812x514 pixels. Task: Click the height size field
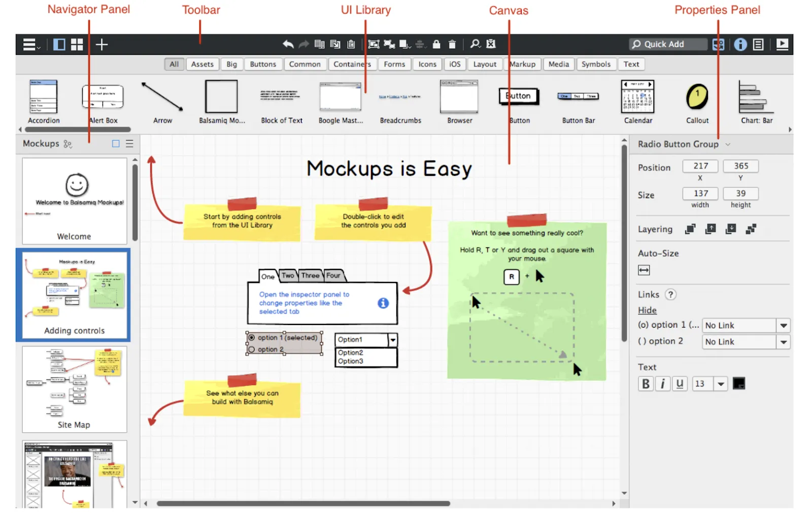[740, 194]
